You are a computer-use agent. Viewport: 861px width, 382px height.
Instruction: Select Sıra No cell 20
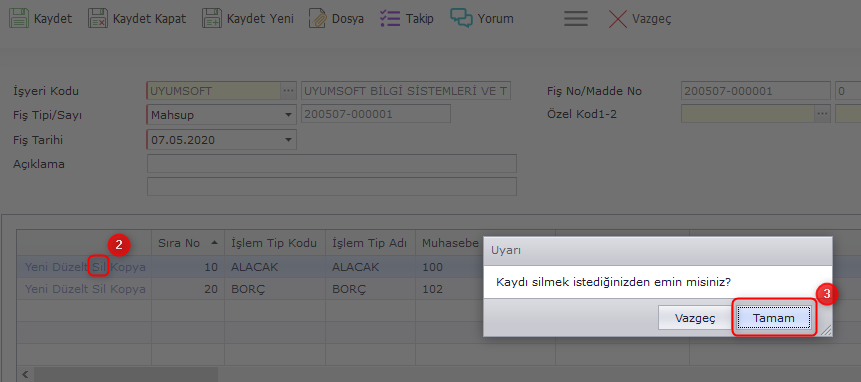(188, 289)
